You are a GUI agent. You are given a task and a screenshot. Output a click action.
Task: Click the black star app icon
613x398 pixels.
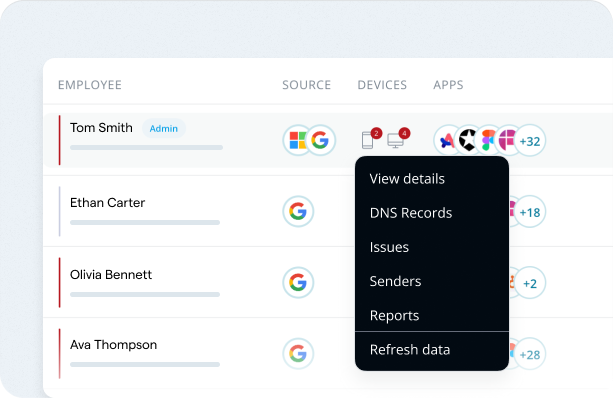tap(468, 140)
